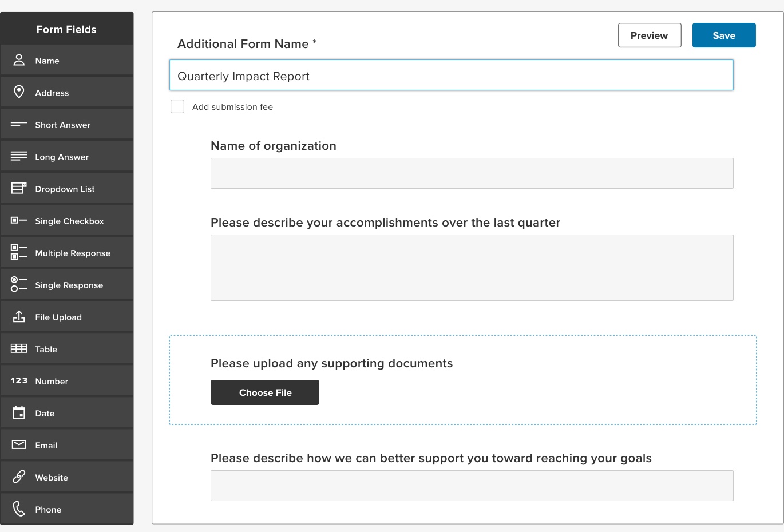The image size is (784, 532).
Task: Click the Website link chain icon
Action: [x=19, y=477]
